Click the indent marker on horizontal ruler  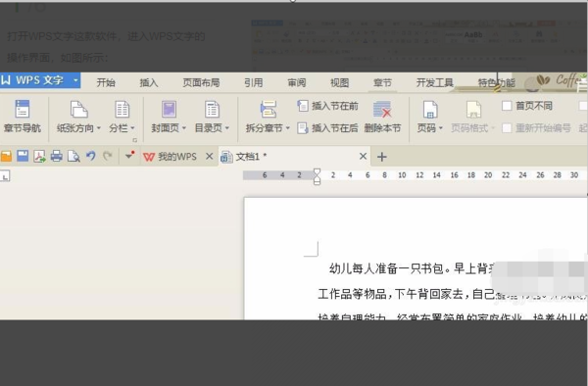click(317, 176)
